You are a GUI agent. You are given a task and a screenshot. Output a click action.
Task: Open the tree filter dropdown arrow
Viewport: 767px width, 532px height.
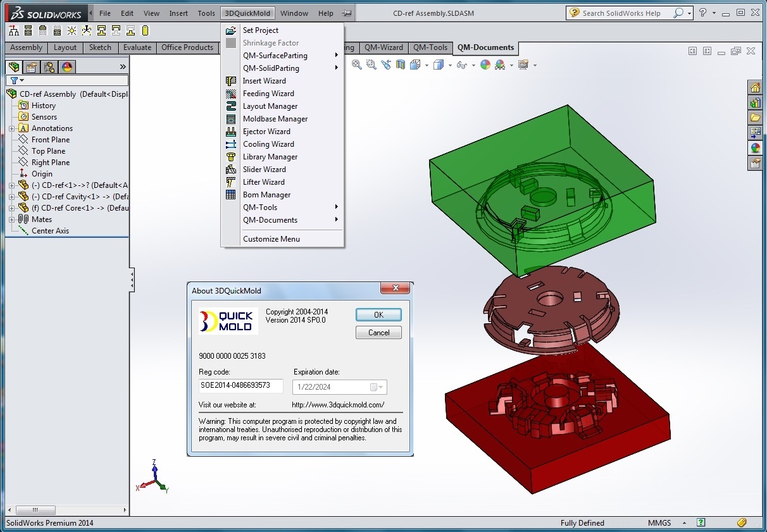[x=22, y=81]
